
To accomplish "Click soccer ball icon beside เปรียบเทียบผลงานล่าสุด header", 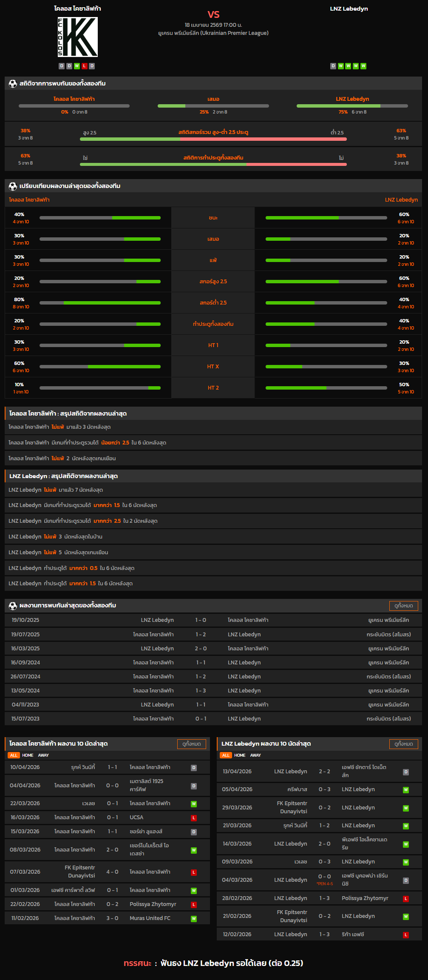I will click(13, 186).
